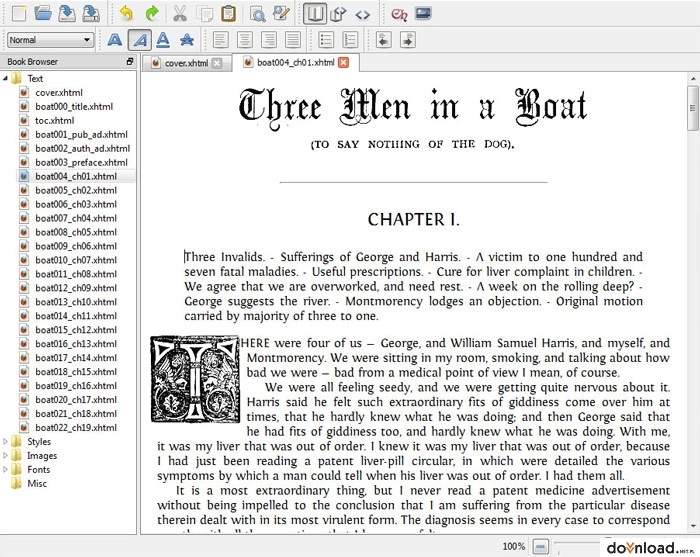The width and height of the screenshot is (700, 557).
Task: Open the Replace tool icon
Action: pos(282,13)
